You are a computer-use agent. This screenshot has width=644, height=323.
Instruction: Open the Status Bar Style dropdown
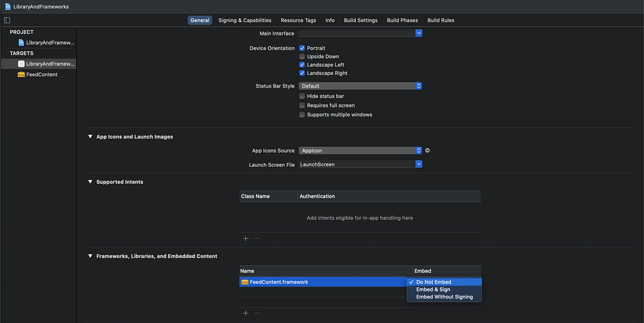[x=360, y=86]
